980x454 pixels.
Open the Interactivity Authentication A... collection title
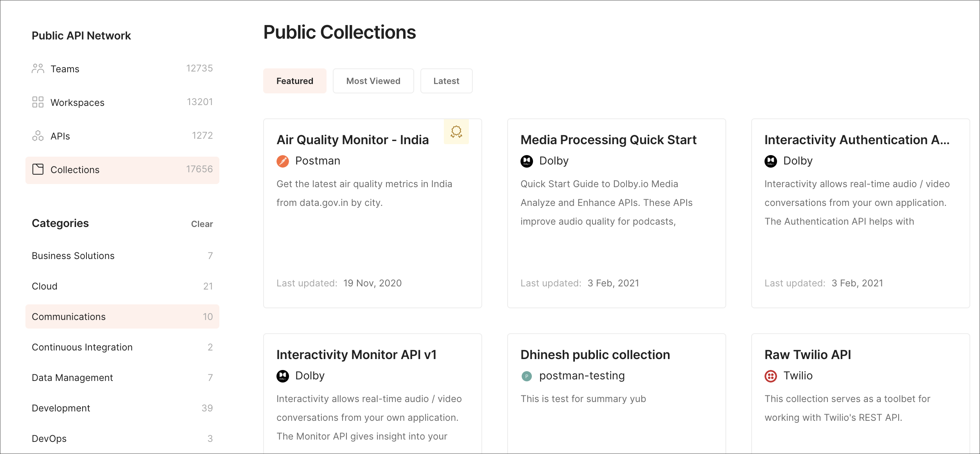[x=857, y=139]
